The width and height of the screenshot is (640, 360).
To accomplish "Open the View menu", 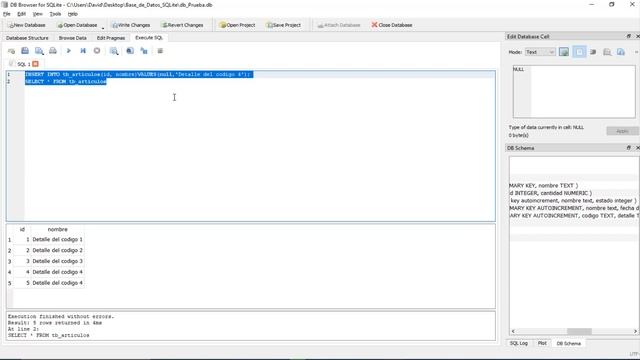I will [x=38, y=14].
